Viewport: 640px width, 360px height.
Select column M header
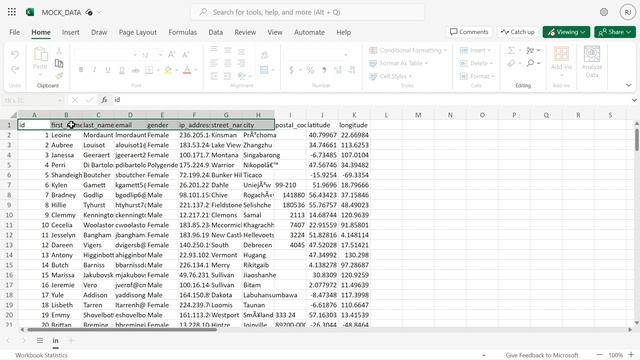418,115
